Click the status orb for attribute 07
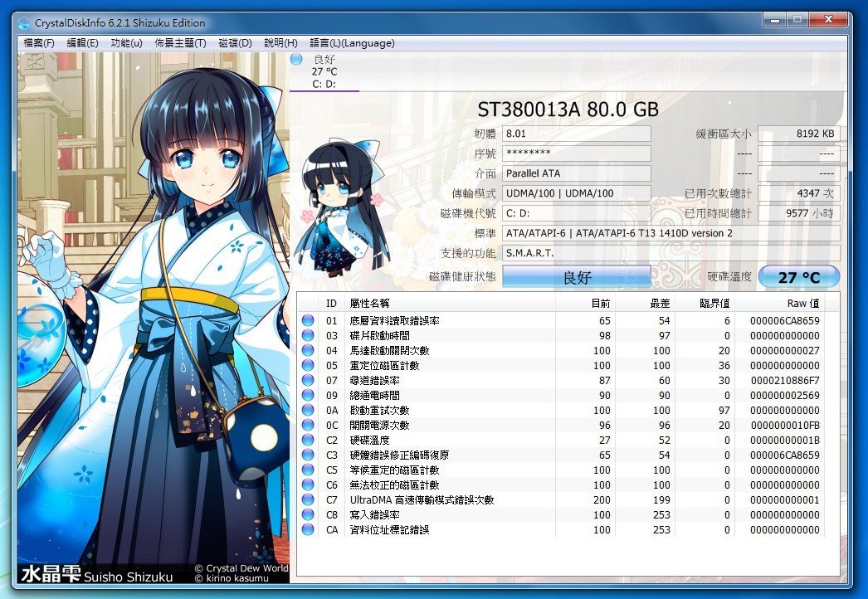The height and width of the screenshot is (599, 868). (x=308, y=380)
